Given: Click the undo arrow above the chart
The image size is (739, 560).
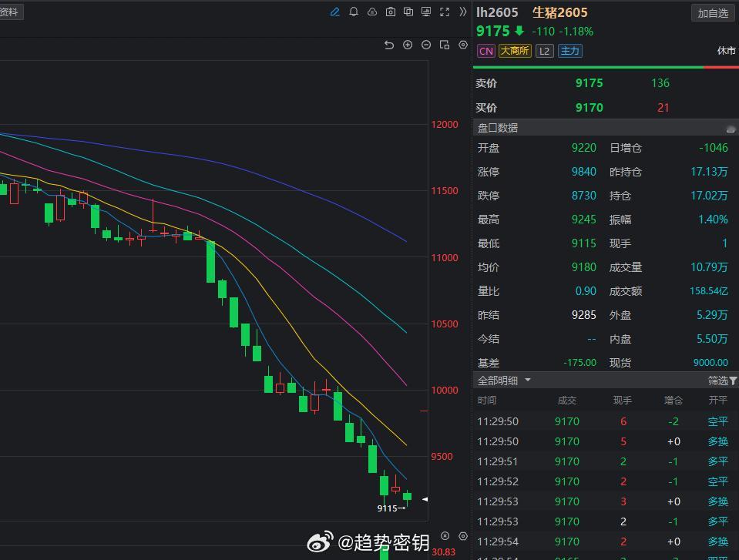Looking at the screenshot, I should point(389,45).
